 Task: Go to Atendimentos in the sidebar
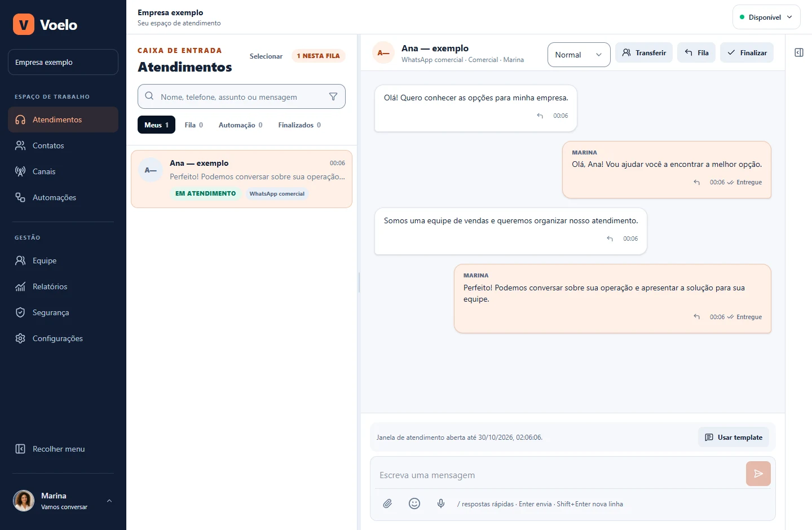63,120
